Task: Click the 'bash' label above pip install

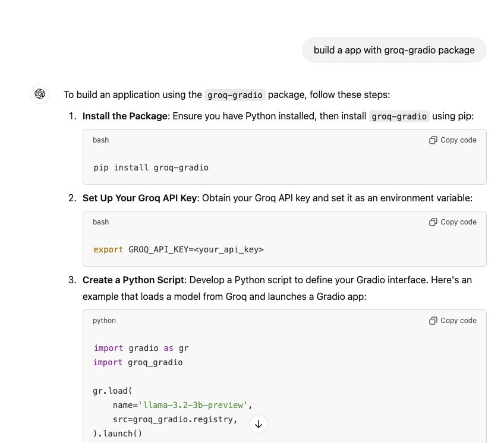Action: (x=100, y=140)
